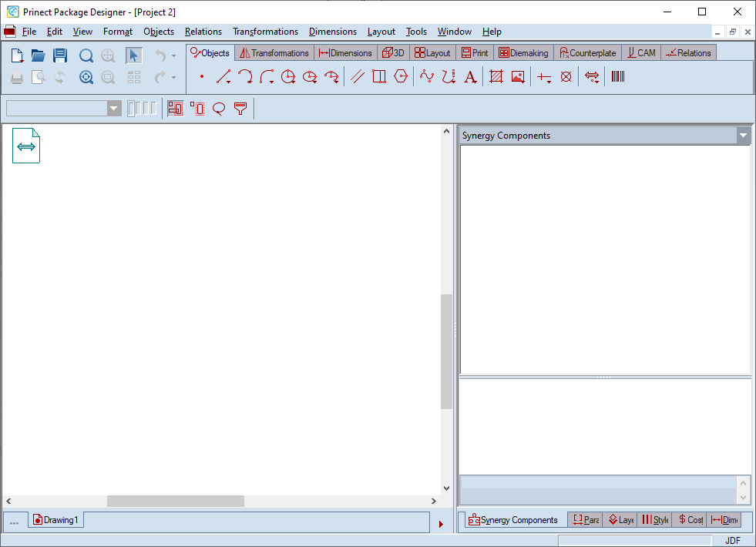Select the Drawing1 document tab
The image size is (756, 547).
tap(55, 520)
